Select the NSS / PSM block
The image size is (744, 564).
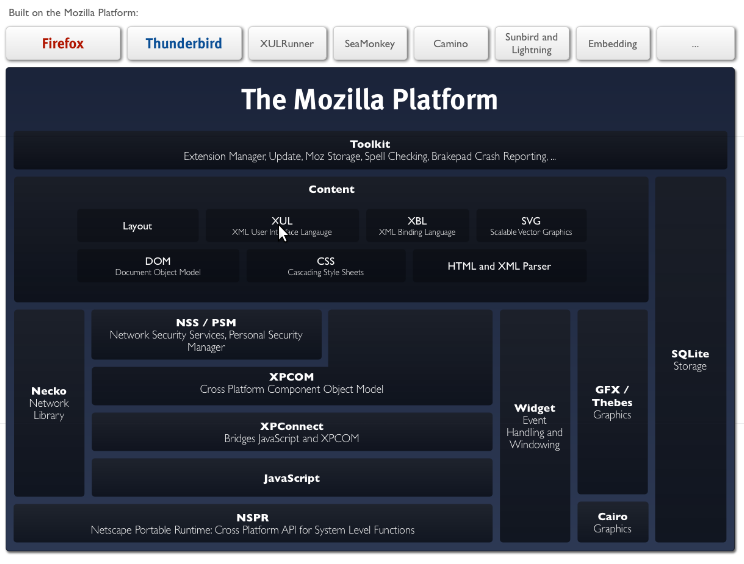tap(206, 334)
